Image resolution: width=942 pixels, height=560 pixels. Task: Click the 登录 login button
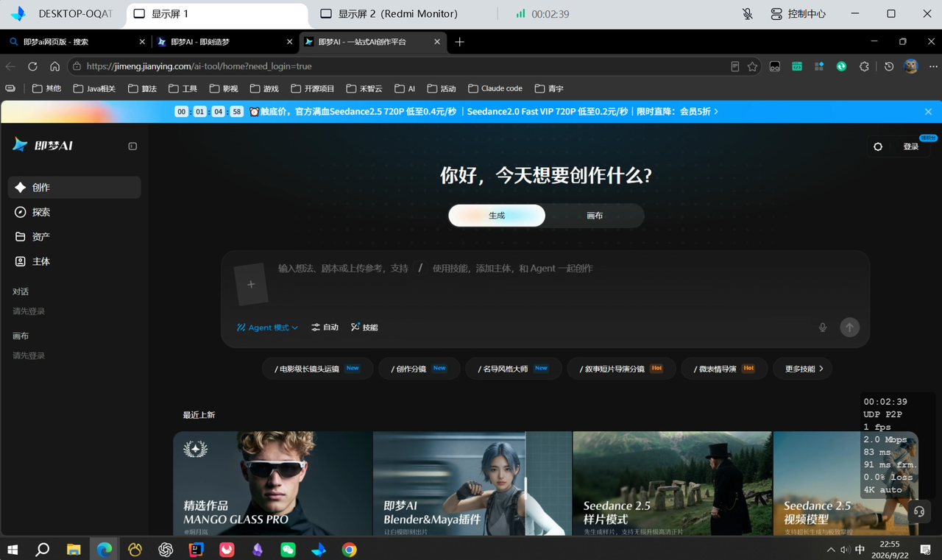coord(911,146)
